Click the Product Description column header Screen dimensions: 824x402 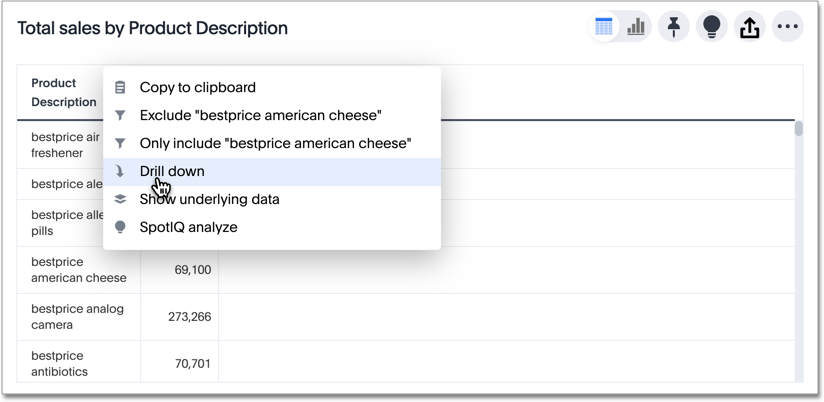tap(63, 92)
